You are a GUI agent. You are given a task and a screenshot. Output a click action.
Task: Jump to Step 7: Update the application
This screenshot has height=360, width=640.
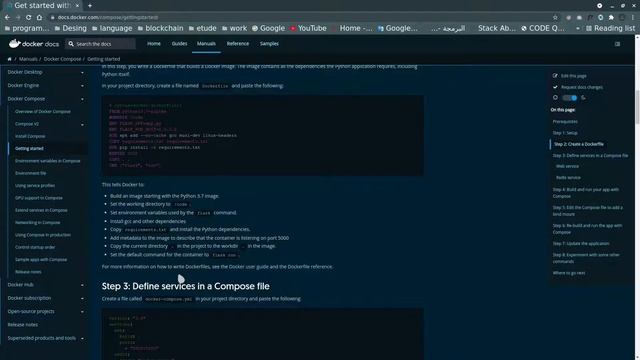pos(581,244)
